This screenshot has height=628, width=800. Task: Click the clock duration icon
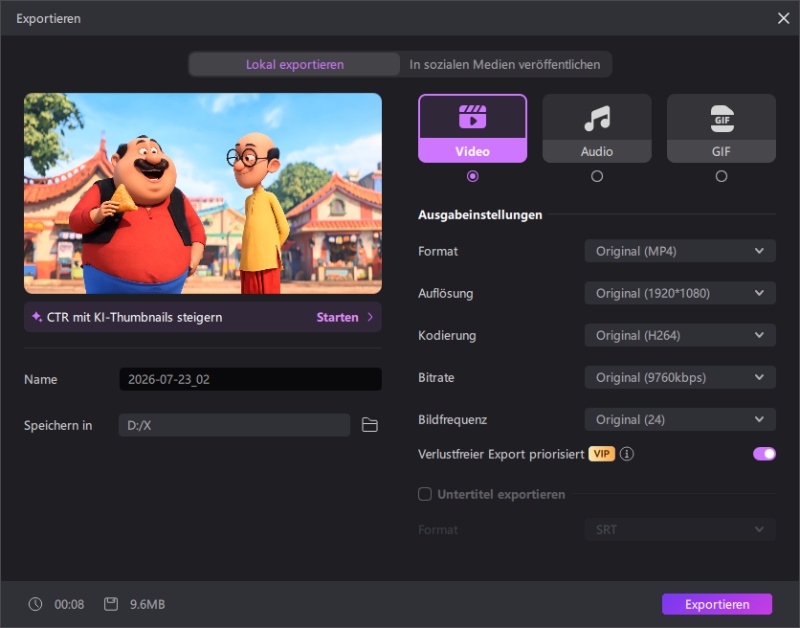pos(35,604)
